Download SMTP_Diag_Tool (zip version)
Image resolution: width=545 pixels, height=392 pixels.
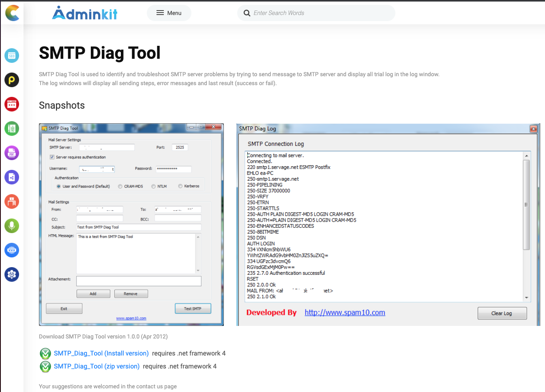(97, 366)
